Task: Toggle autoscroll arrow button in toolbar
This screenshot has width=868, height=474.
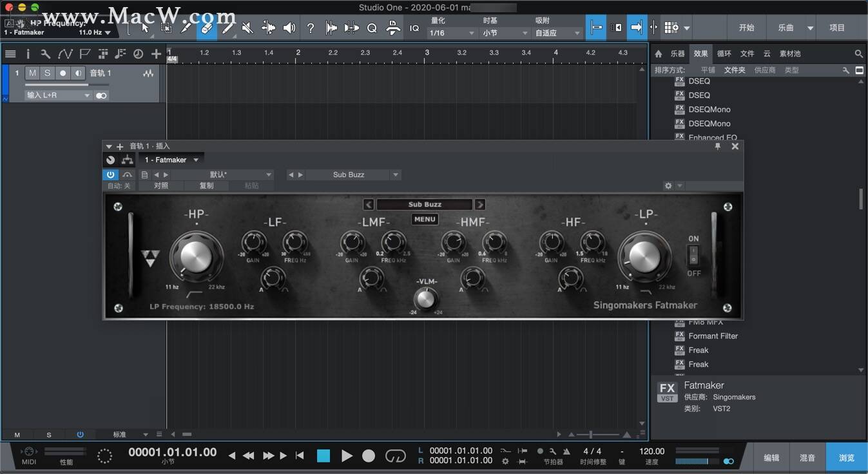Action: (637, 28)
